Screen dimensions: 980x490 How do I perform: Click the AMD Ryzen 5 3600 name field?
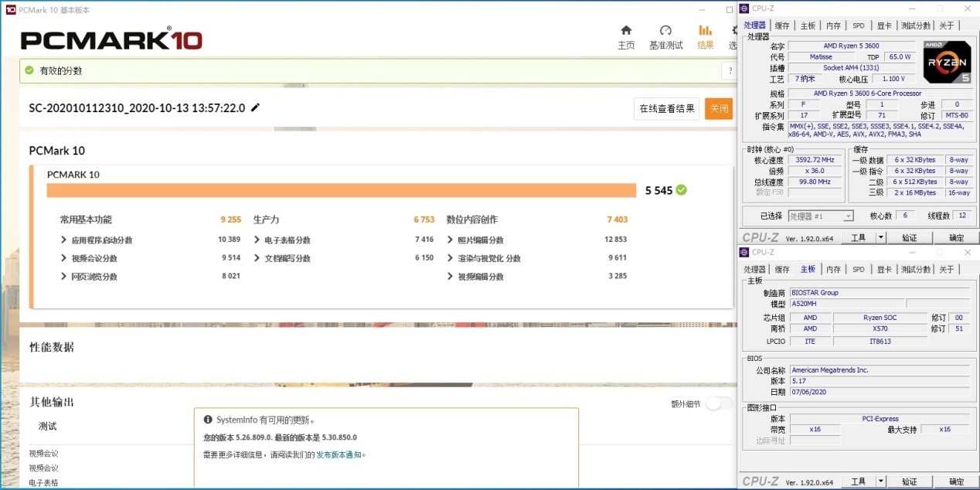[x=852, y=46]
